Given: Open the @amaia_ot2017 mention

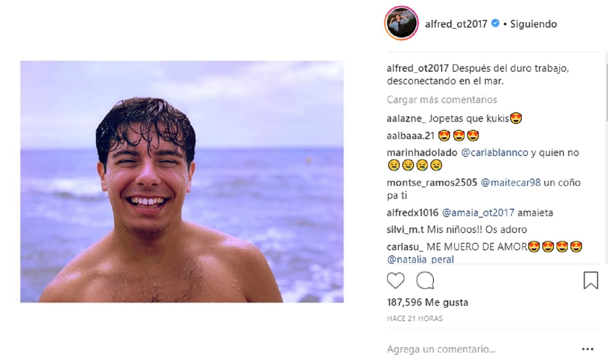Looking at the screenshot, I should coord(478,213).
